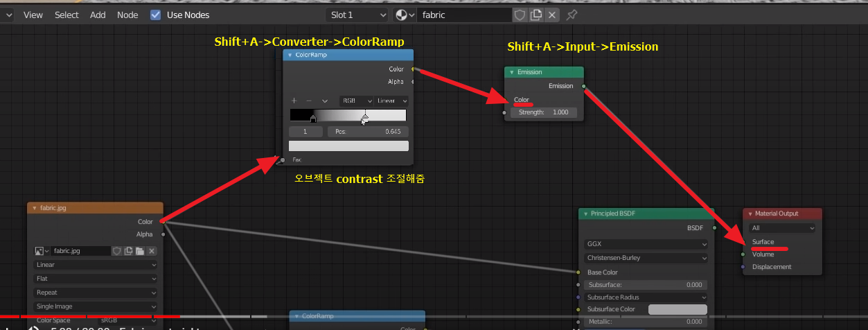Collapse the fabric.jpg image node
The width and height of the screenshot is (868, 330).
34,208
